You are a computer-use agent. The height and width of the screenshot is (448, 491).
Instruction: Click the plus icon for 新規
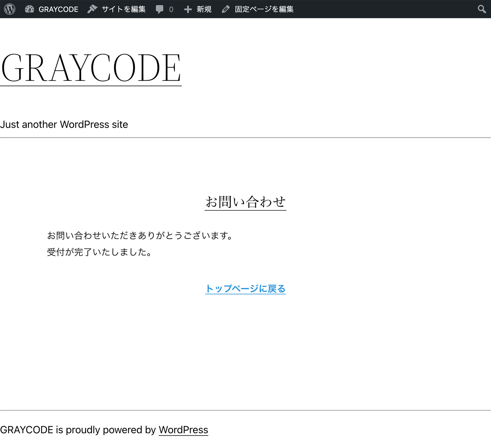coord(188,10)
